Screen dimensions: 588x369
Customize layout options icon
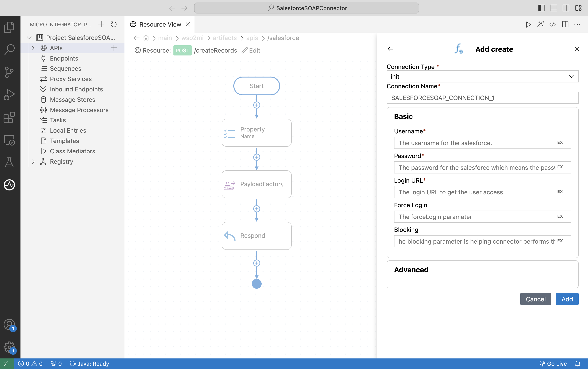[x=578, y=8]
